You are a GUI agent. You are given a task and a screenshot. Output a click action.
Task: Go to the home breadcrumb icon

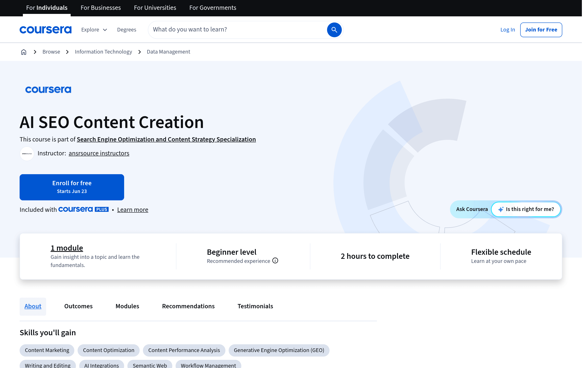23,52
